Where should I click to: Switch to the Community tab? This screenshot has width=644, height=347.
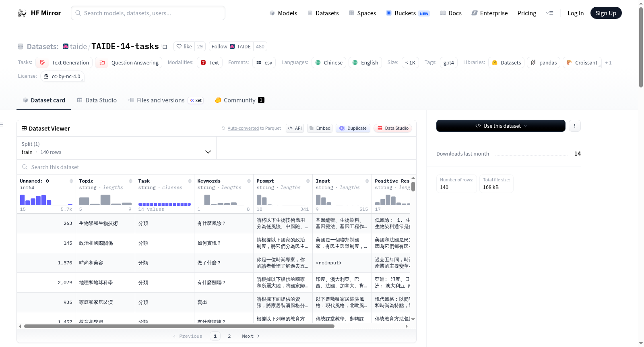point(239,100)
